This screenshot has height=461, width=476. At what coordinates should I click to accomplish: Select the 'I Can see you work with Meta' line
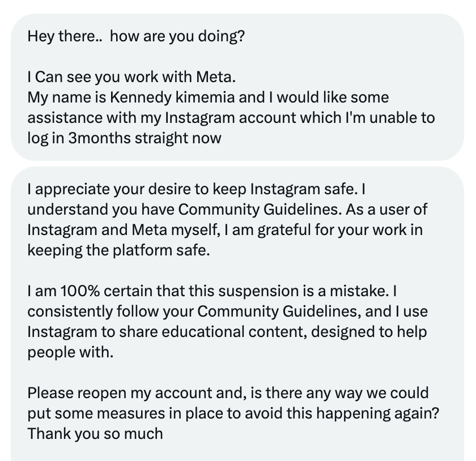click(x=131, y=77)
